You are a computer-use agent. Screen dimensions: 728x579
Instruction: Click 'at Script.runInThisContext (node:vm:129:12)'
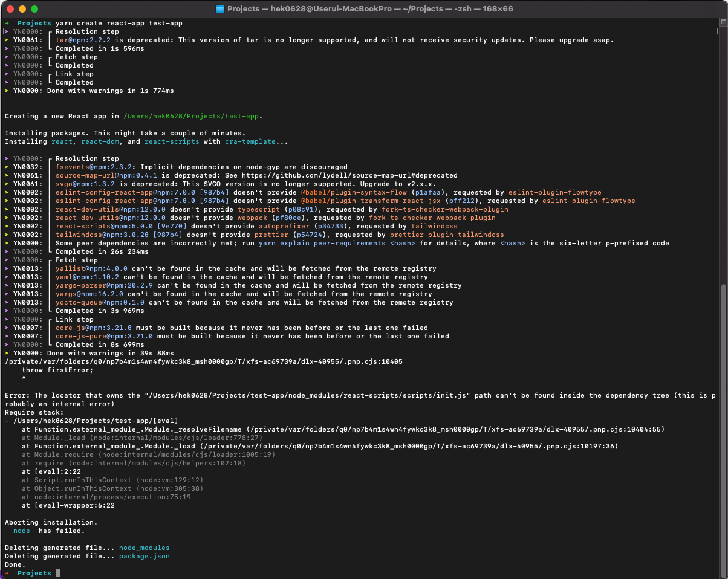[112, 480]
